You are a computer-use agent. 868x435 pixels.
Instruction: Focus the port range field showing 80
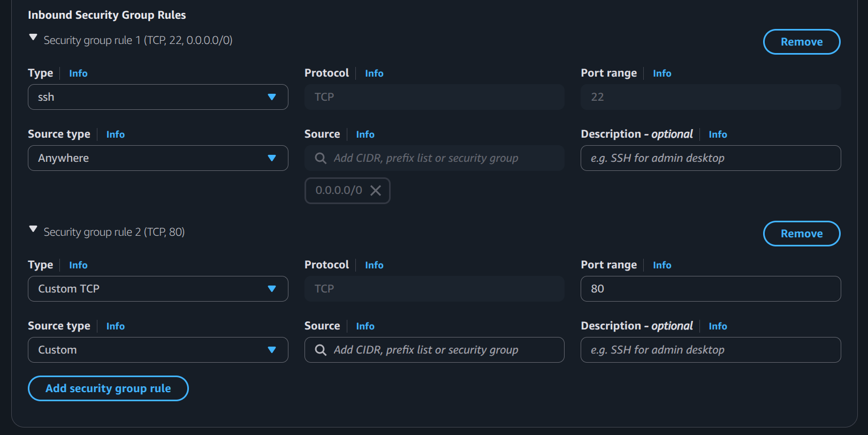click(x=710, y=289)
